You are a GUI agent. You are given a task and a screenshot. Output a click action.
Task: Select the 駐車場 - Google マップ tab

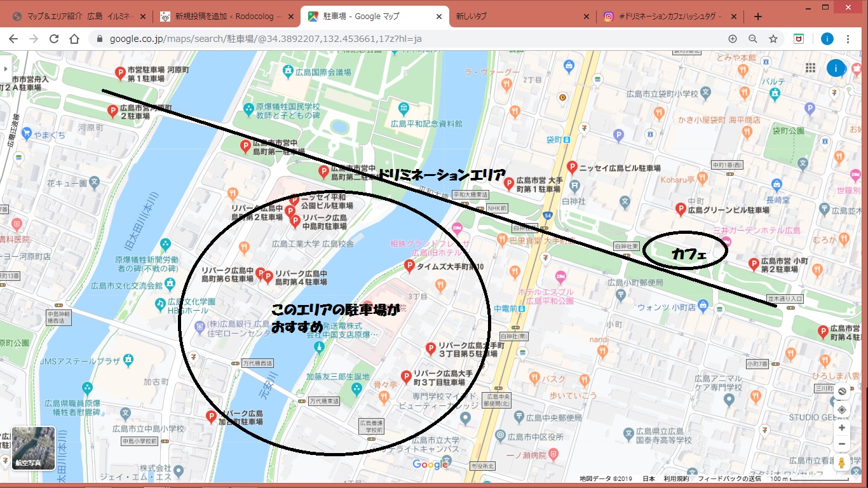[374, 17]
